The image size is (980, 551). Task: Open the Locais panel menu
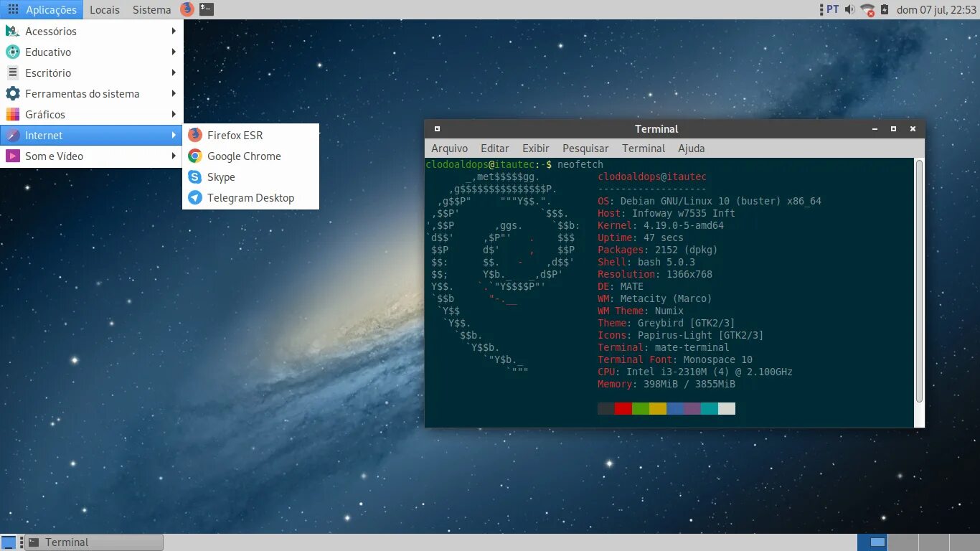point(105,9)
